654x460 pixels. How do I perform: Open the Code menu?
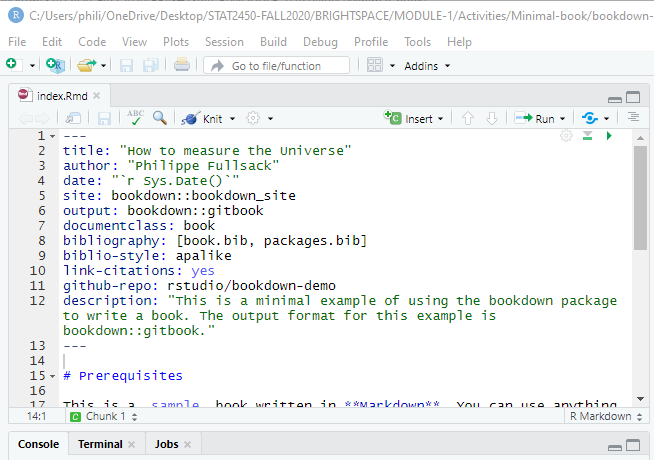pyautogui.click(x=92, y=42)
